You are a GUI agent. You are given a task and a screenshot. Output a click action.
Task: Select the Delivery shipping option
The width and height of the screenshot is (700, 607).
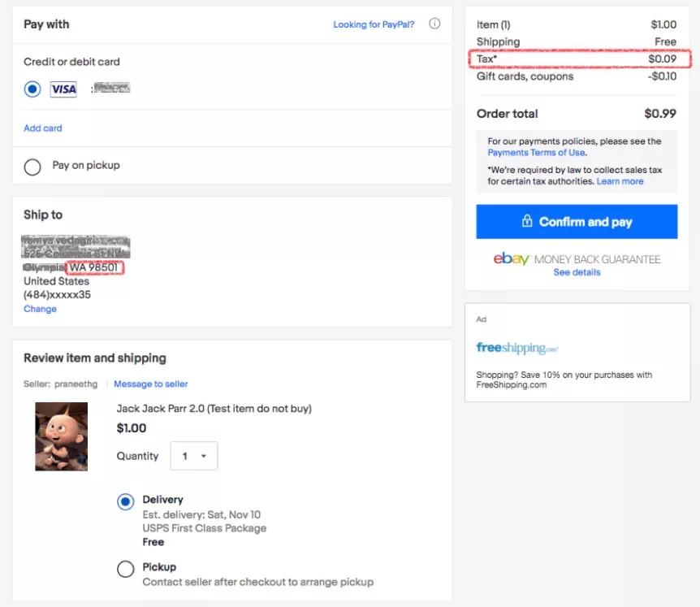coord(125,501)
